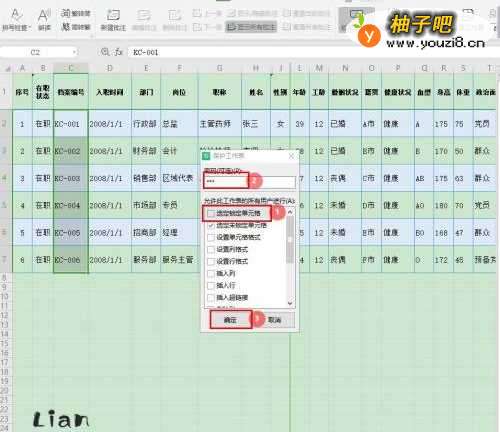Convert to Simplified Chinese (繁转简)

click(76, 13)
